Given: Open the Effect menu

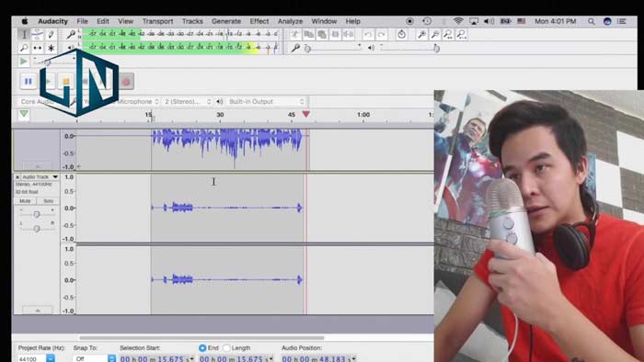Looking at the screenshot, I should [259, 21].
